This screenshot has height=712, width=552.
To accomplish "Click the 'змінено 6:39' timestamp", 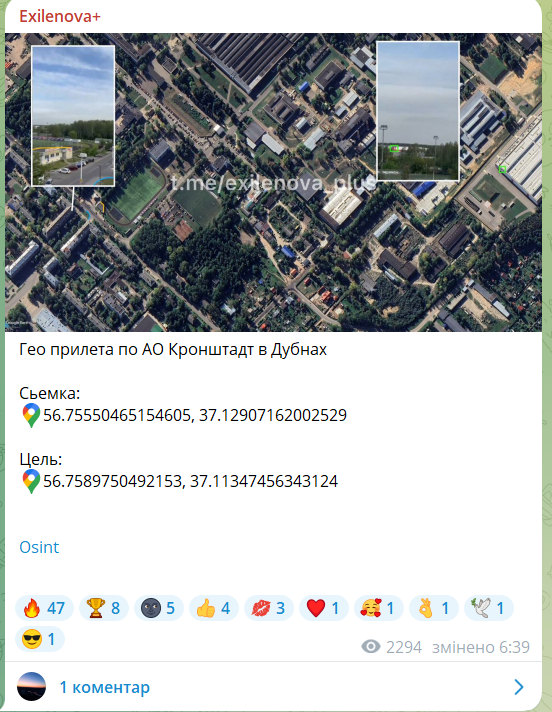I will point(481,647).
